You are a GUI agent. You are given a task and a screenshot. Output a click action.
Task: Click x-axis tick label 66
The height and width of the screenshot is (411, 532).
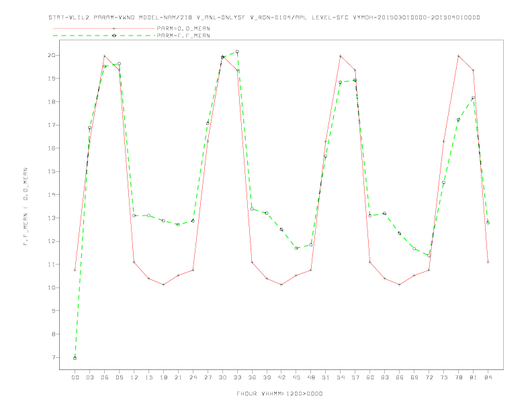(400, 377)
